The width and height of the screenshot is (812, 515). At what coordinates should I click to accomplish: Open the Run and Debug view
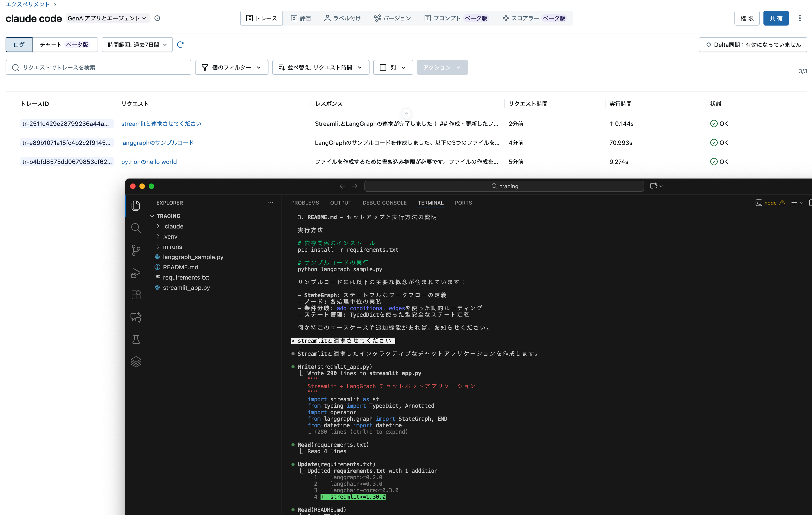coord(136,273)
